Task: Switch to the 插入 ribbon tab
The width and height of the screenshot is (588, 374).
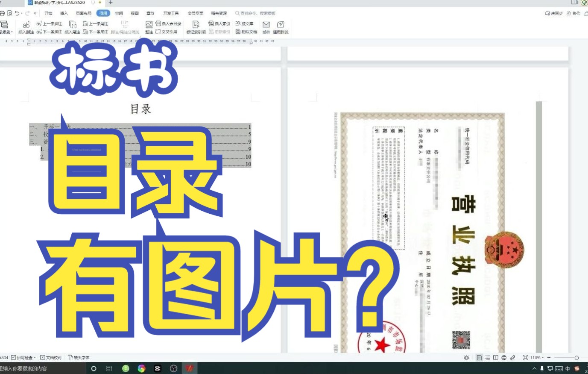Action: click(64, 13)
